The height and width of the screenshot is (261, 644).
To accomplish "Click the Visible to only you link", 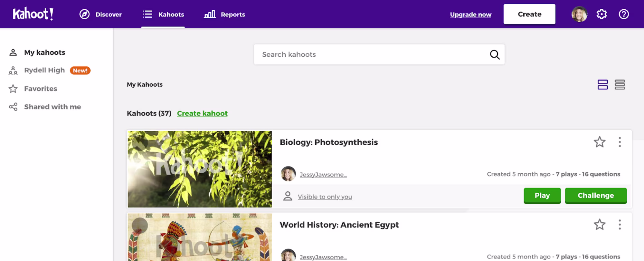I will coord(325,197).
